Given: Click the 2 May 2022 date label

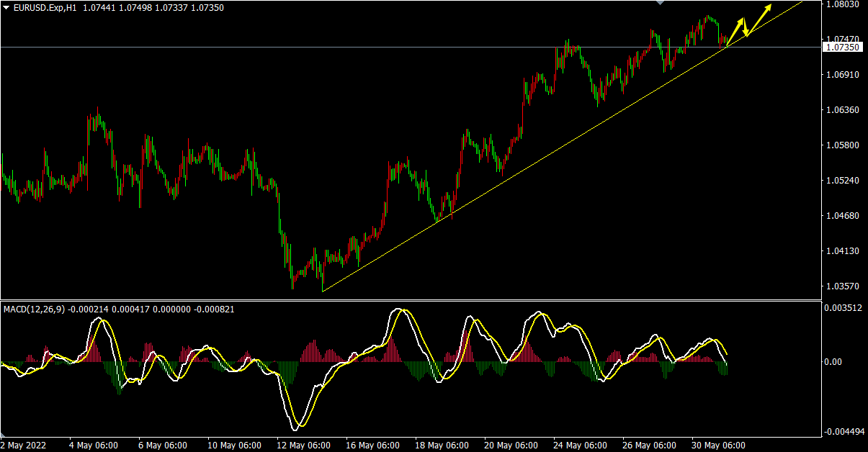Looking at the screenshot, I should [24, 446].
